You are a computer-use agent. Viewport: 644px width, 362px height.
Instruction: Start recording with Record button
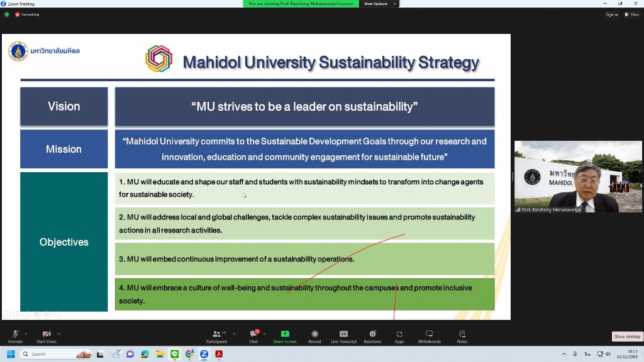point(314,336)
